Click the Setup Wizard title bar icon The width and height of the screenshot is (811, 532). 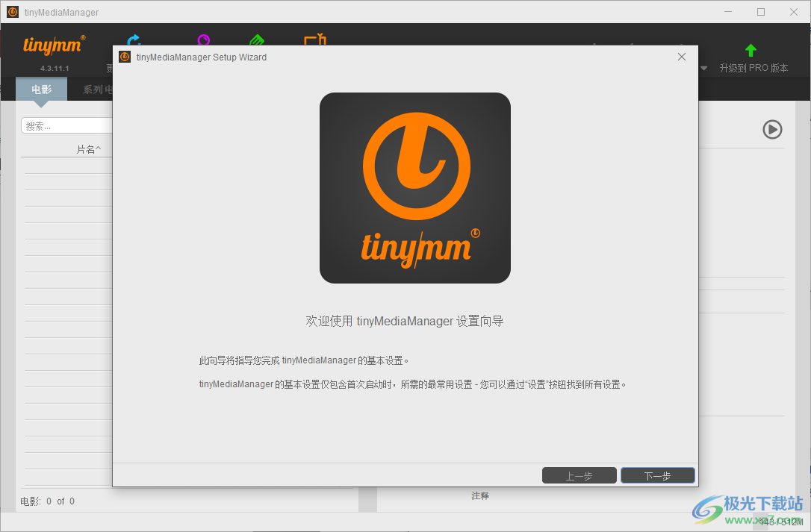tap(125, 57)
